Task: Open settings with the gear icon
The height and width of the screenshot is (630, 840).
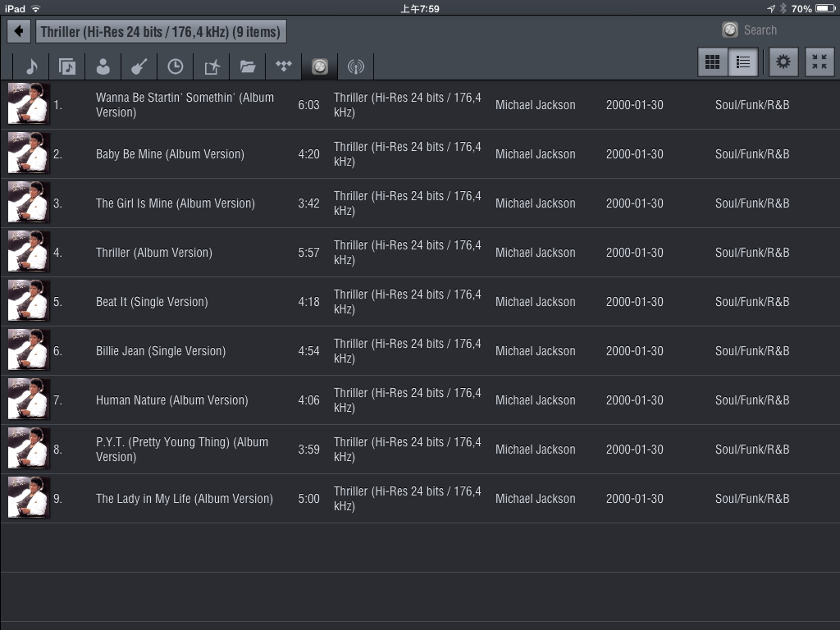Action: click(783, 62)
